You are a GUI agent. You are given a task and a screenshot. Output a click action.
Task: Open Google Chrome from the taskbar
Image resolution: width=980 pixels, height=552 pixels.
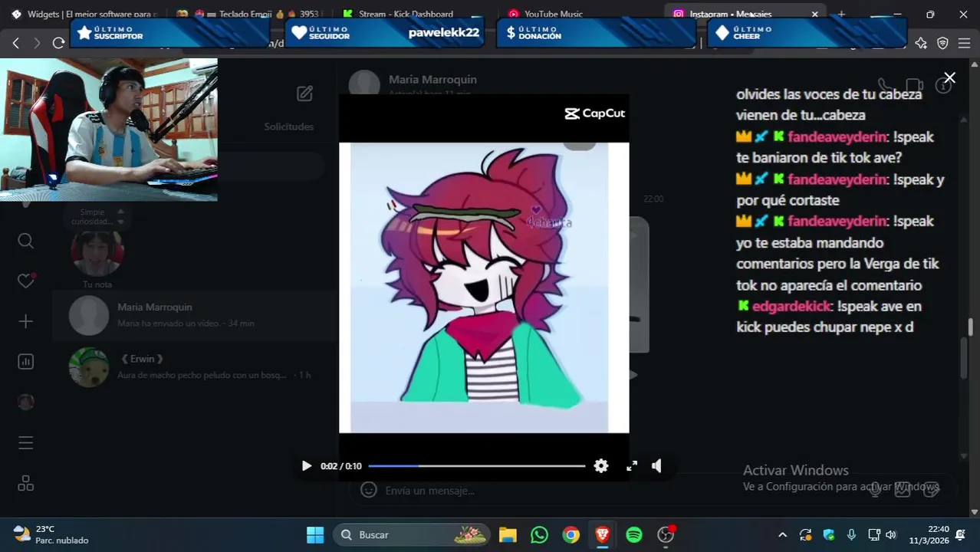coord(571,534)
